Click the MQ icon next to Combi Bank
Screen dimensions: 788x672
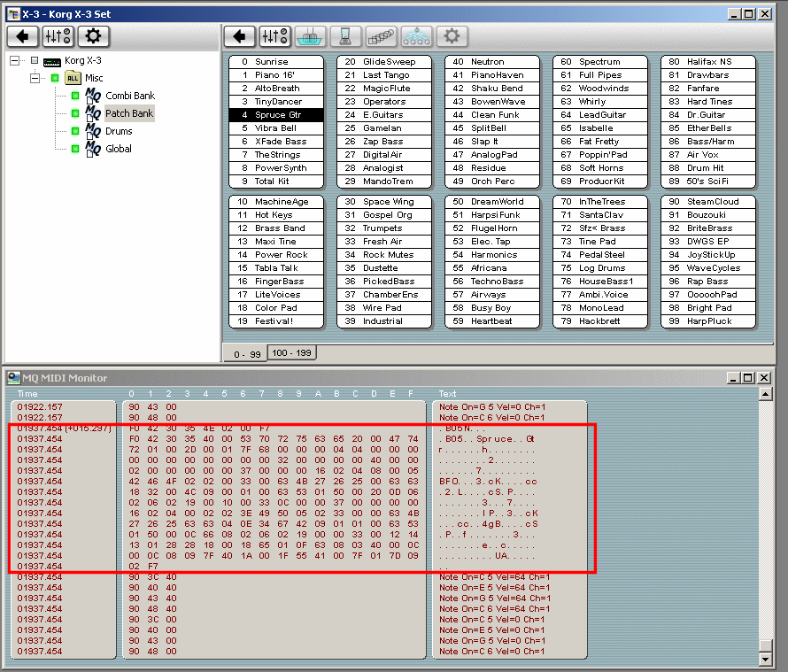pos(93,96)
